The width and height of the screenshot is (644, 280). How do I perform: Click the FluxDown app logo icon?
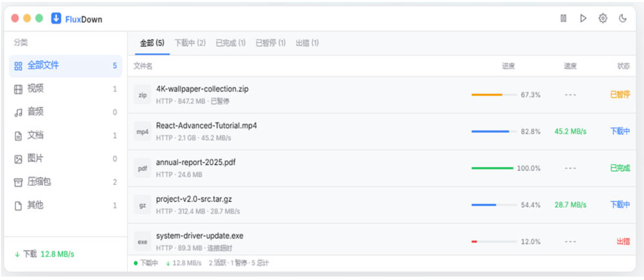(56, 19)
